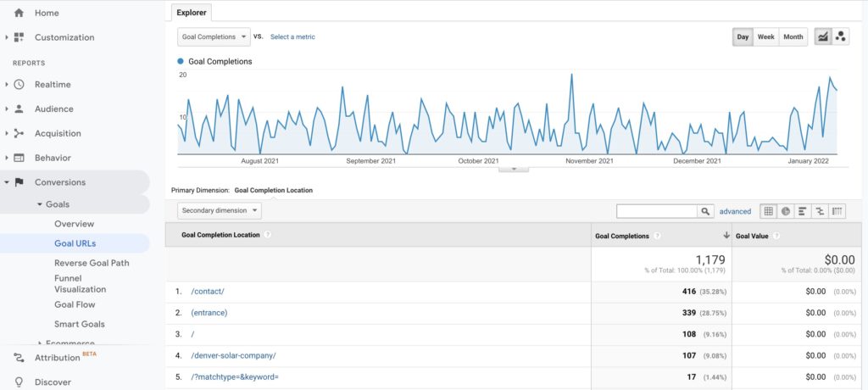Open the Secondary dimension dropdown
Image resolution: width=868 pixels, height=390 pixels.
(220, 210)
